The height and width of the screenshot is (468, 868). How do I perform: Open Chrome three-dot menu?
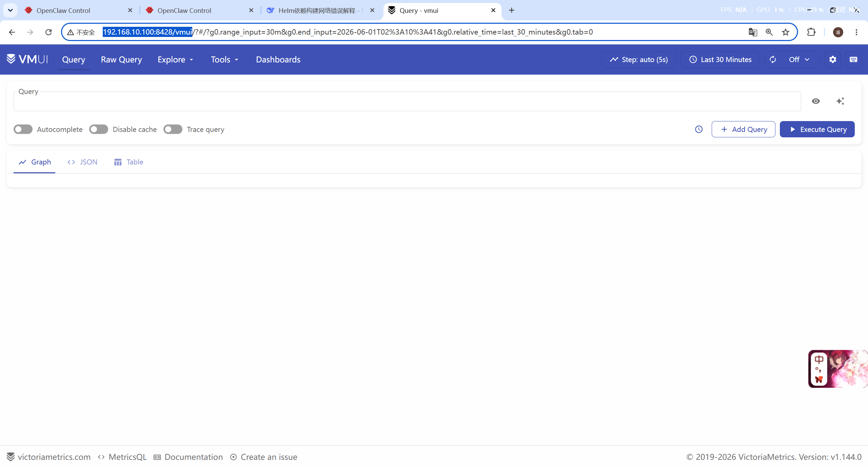click(x=856, y=32)
